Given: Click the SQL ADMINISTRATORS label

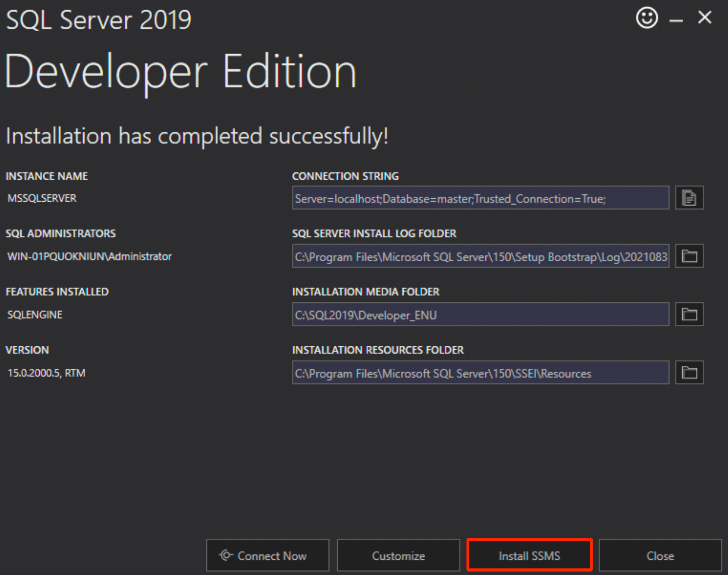Looking at the screenshot, I should click(x=60, y=233).
